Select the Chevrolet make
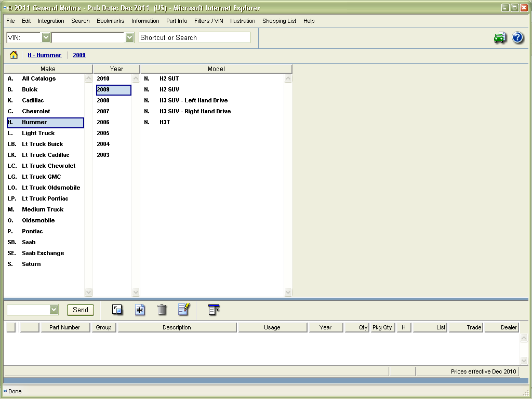The height and width of the screenshot is (399, 532). (x=45, y=111)
